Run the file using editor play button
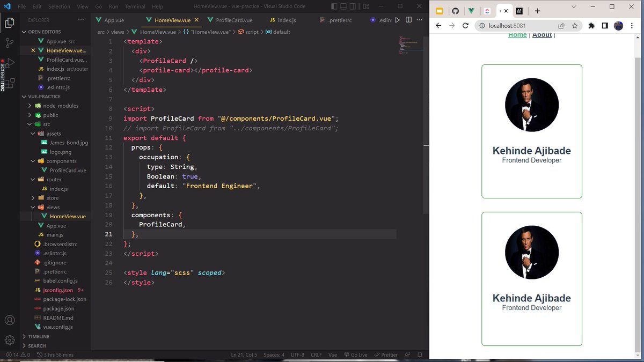 397,20
